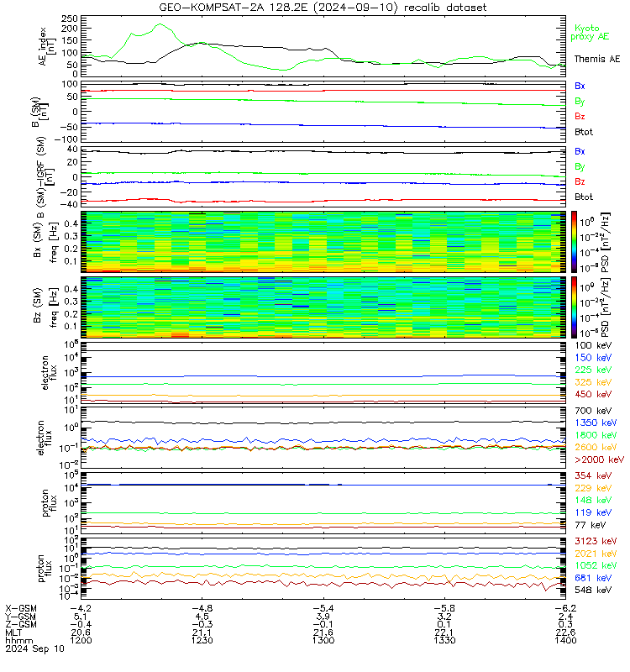Click the Bz PSD color bar
This screenshot has width=630, height=672.
click(x=574, y=307)
